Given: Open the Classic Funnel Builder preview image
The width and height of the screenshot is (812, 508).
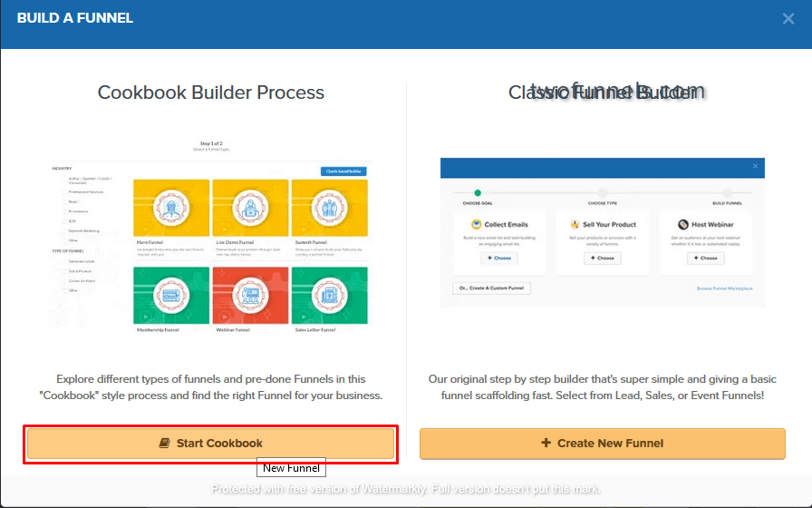Looking at the screenshot, I should coord(603,232).
